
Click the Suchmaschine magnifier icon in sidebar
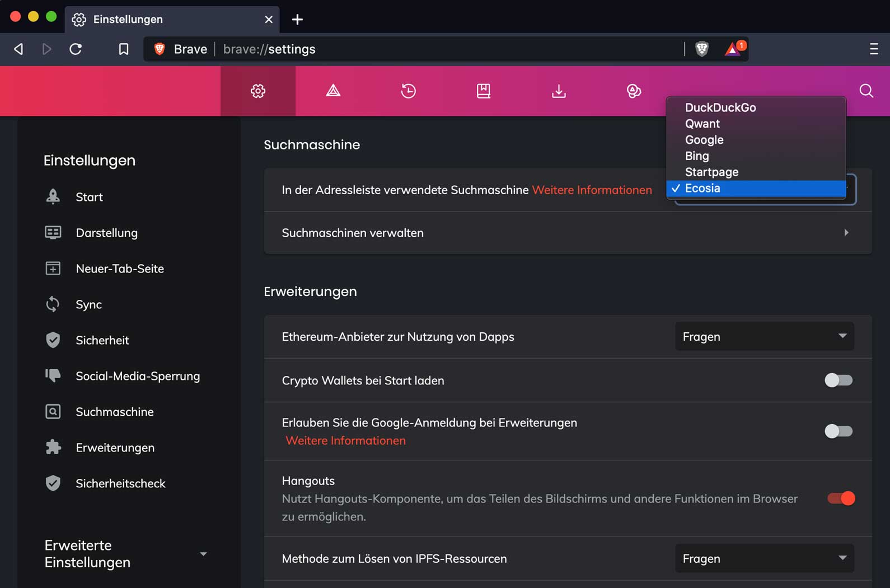coord(53,411)
